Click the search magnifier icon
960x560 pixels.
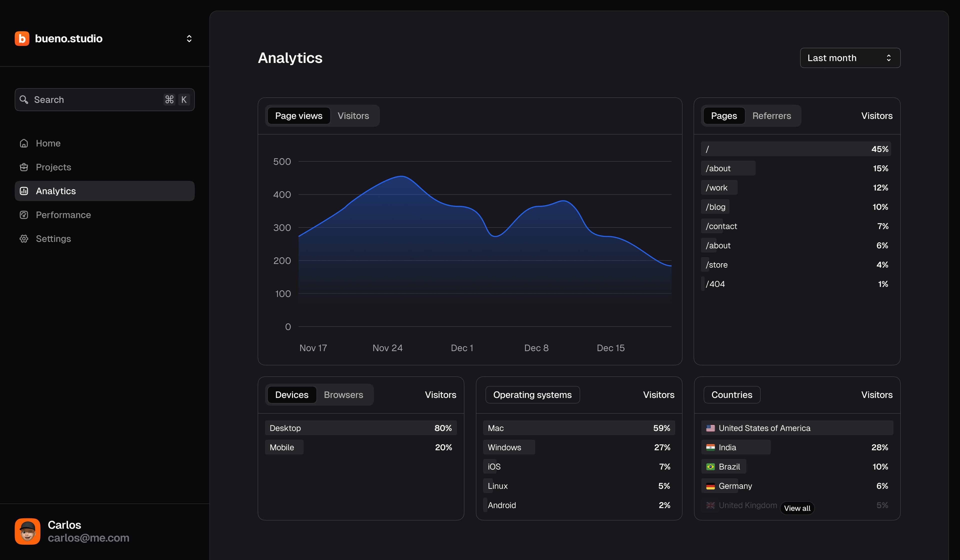click(x=24, y=99)
